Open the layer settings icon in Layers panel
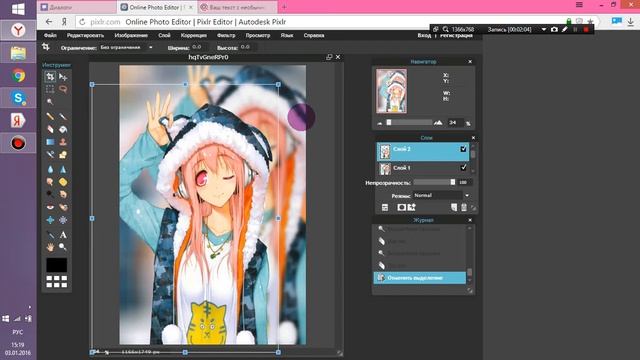640x360 pixels. tap(384, 208)
